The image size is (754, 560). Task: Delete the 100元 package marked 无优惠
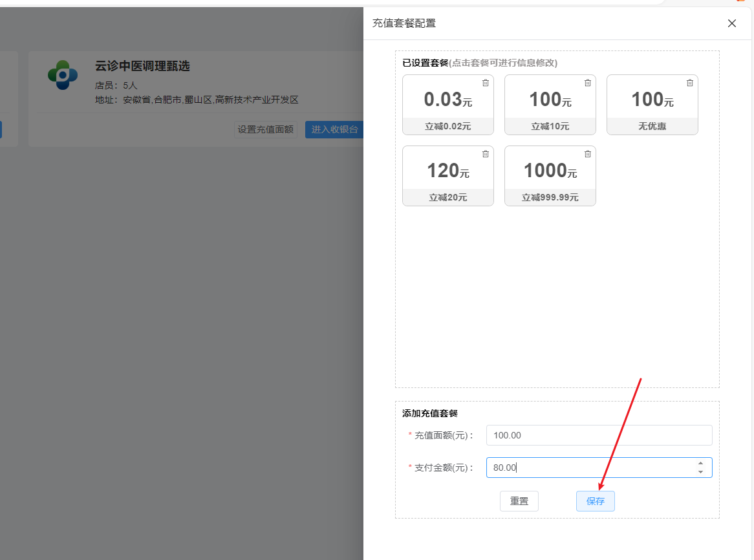point(690,83)
